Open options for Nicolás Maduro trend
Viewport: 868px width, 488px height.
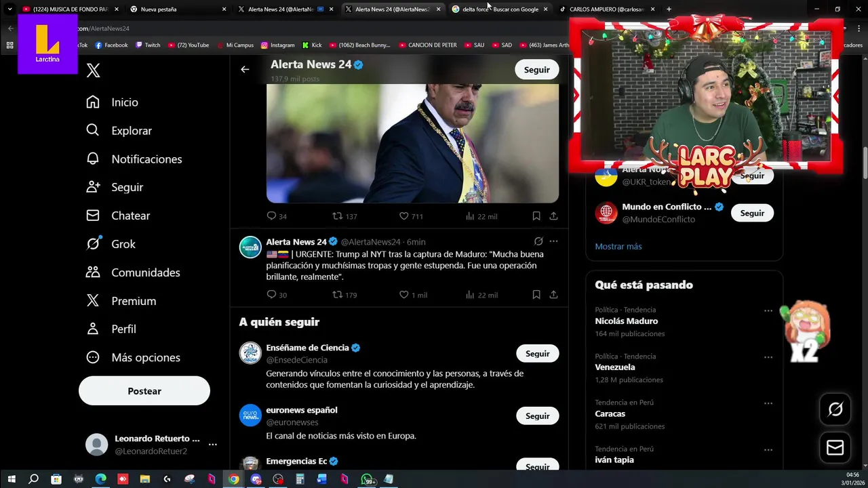(x=768, y=310)
